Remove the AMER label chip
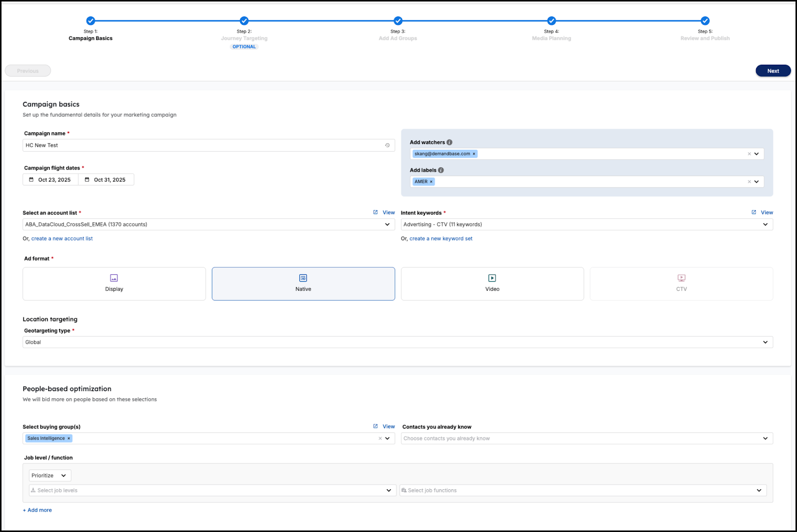The width and height of the screenshot is (797, 532). 431,182
